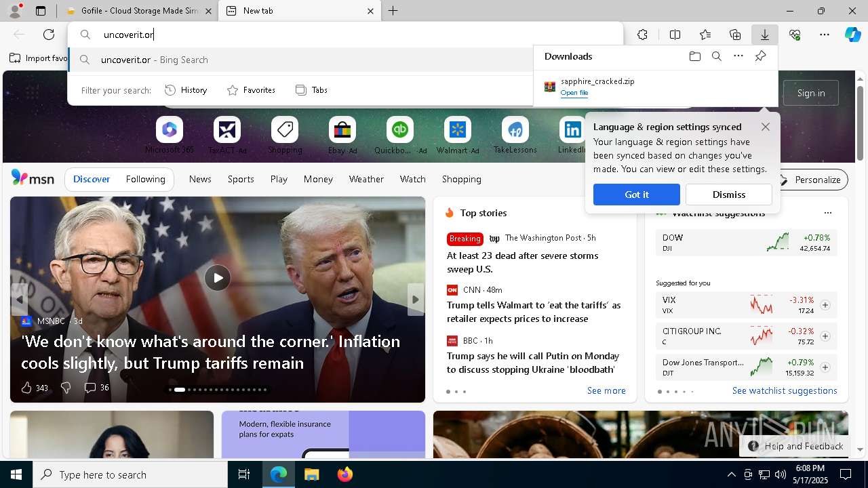Open Copilot sidebar icon
Image resolution: width=868 pixels, height=488 pixels.
point(852,35)
